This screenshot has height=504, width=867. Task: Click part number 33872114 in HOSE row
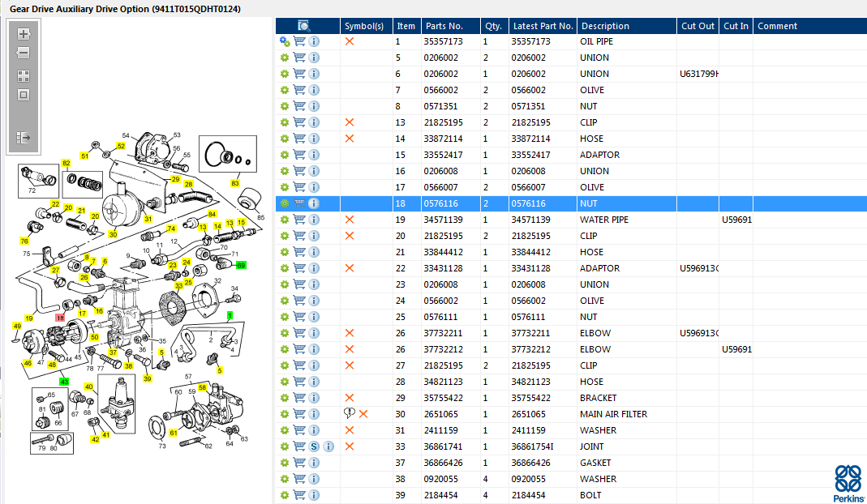pos(444,139)
